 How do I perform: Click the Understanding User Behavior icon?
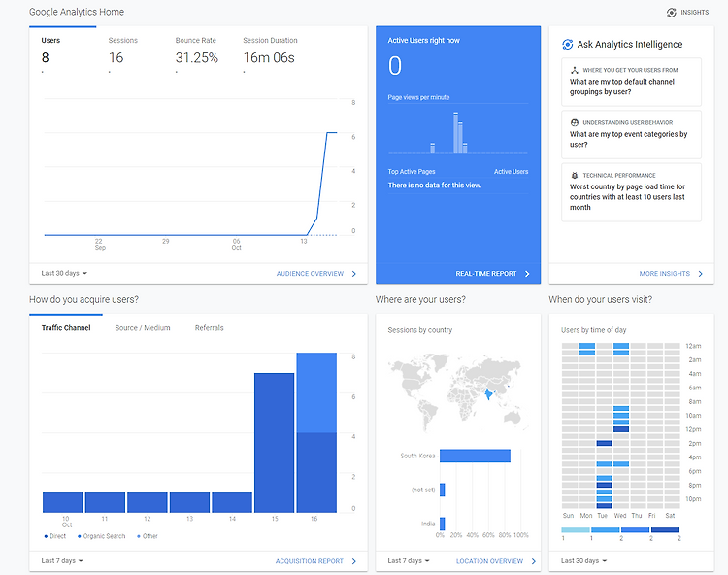(575, 122)
